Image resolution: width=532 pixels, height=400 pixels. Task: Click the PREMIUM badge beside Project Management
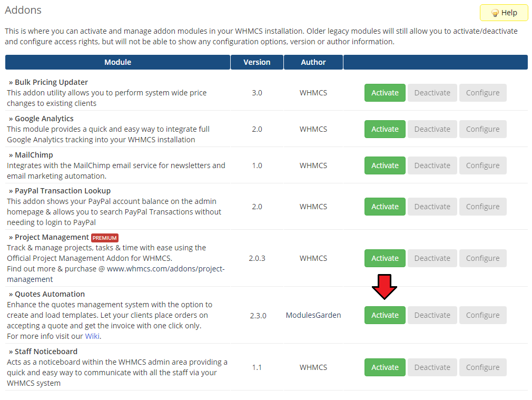tap(104, 238)
